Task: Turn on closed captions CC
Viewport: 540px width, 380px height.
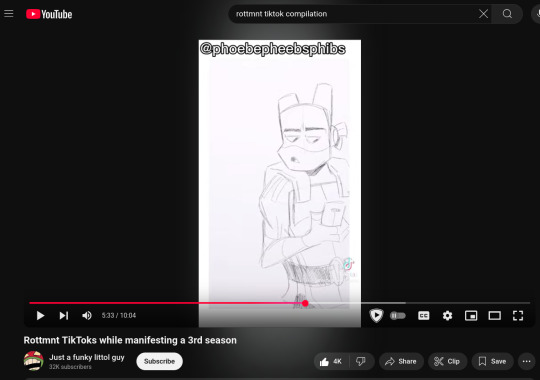Action: coord(424,316)
